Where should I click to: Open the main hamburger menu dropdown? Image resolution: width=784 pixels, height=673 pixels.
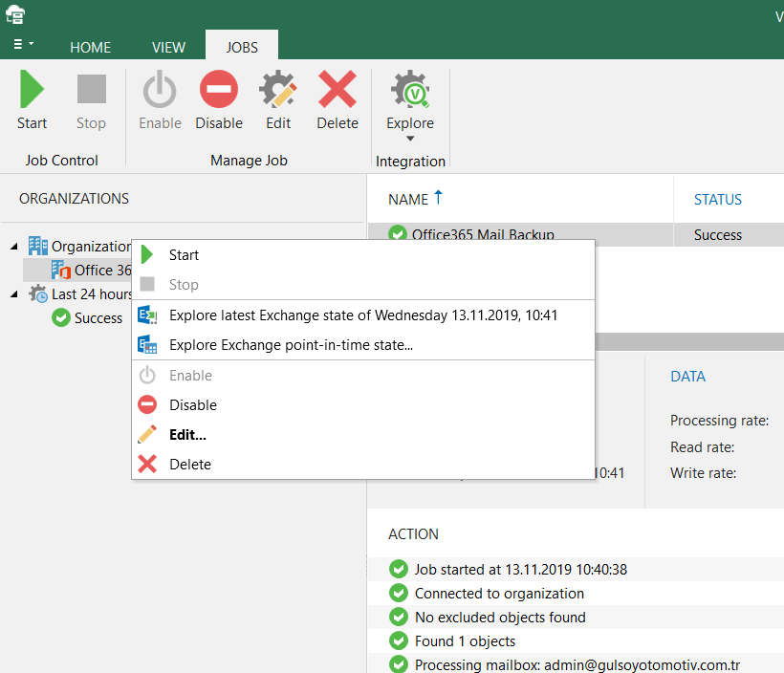click(23, 45)
